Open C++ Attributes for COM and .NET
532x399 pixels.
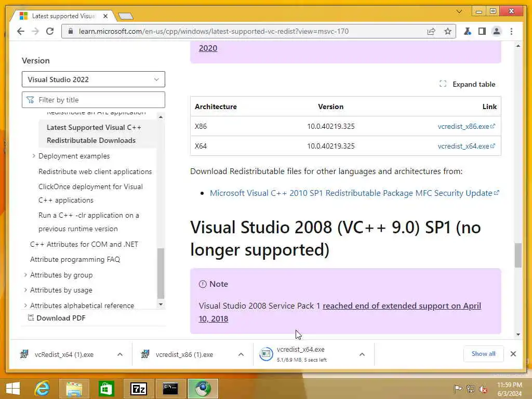tap(84, 244)
